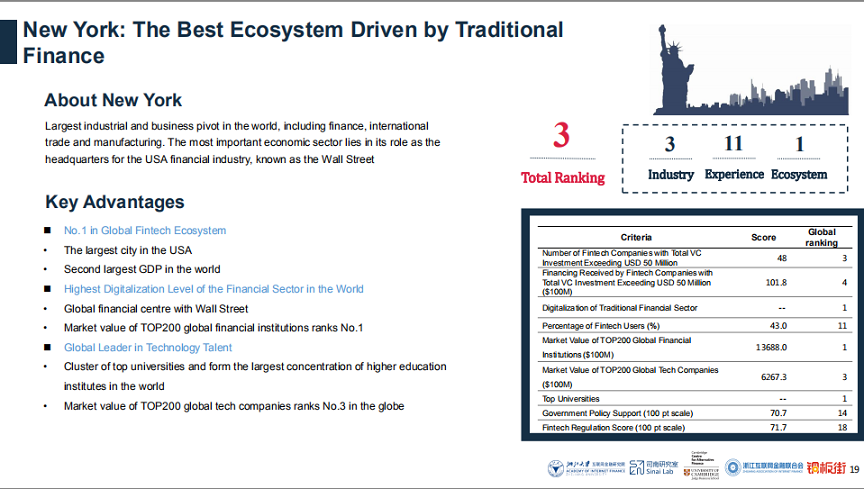
Task: Click the 'Industry' label
Action: click(x=671, y=175)
